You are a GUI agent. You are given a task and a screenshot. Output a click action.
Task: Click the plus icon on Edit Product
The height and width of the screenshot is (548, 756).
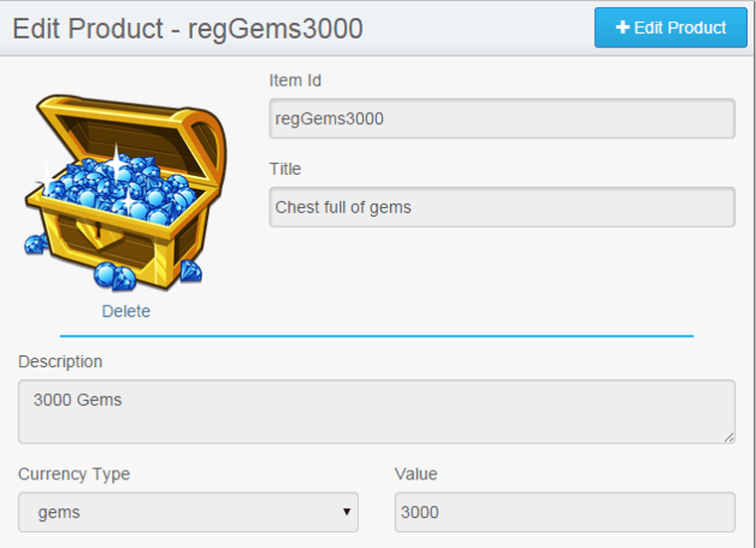[x=623, y=28]
